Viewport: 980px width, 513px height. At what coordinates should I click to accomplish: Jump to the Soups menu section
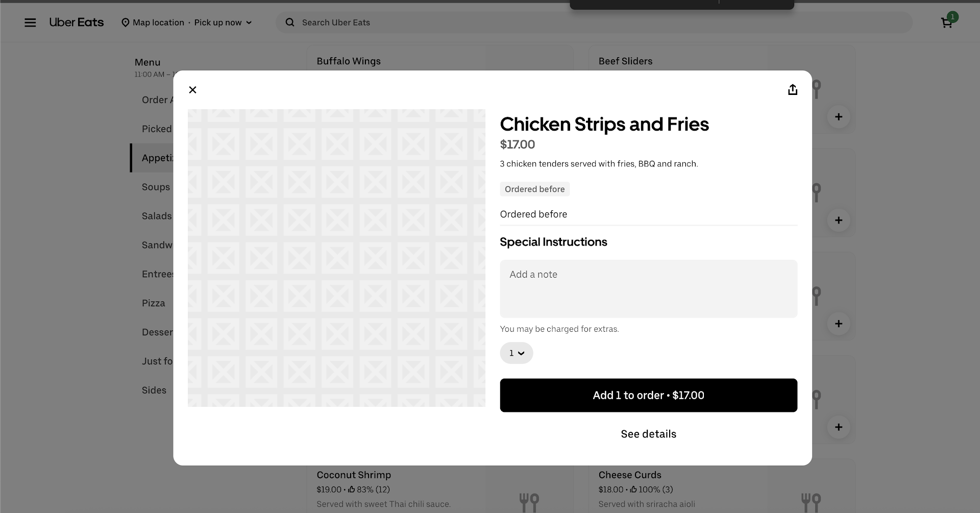point(156,187)
